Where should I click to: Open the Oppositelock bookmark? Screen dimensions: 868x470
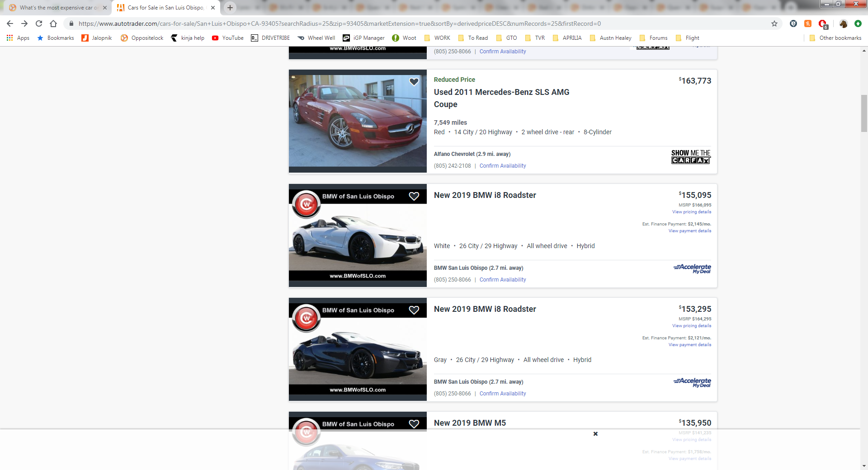tap(142, 38)
